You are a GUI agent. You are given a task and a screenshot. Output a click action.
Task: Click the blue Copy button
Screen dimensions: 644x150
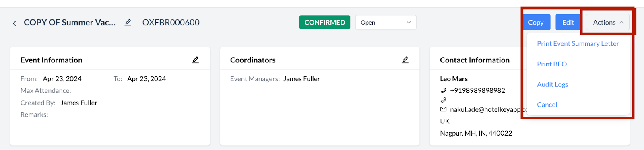pos(536,23)
